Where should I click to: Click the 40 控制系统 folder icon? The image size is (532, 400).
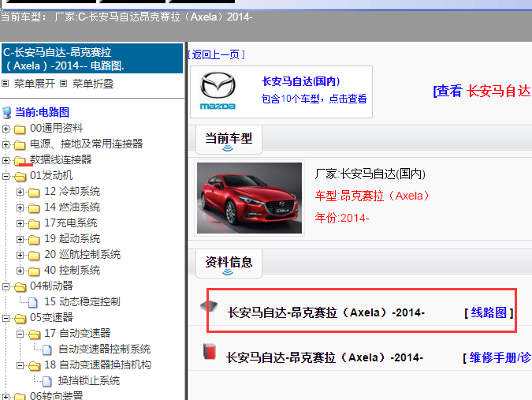tap(34, 271)
